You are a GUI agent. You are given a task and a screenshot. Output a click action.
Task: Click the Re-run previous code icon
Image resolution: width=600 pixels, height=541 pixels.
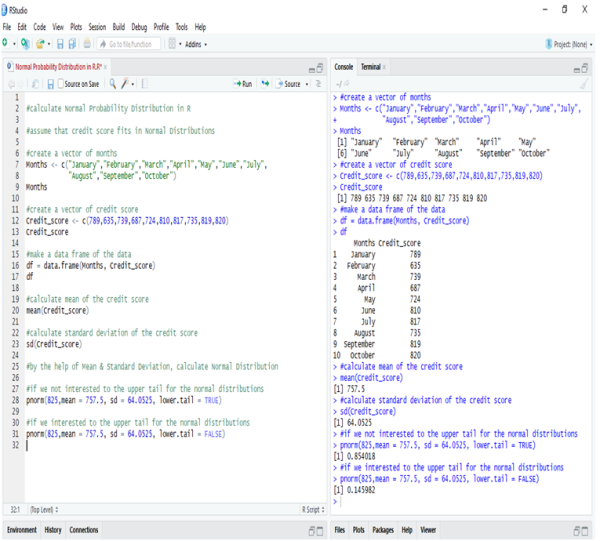pos(267,84)
